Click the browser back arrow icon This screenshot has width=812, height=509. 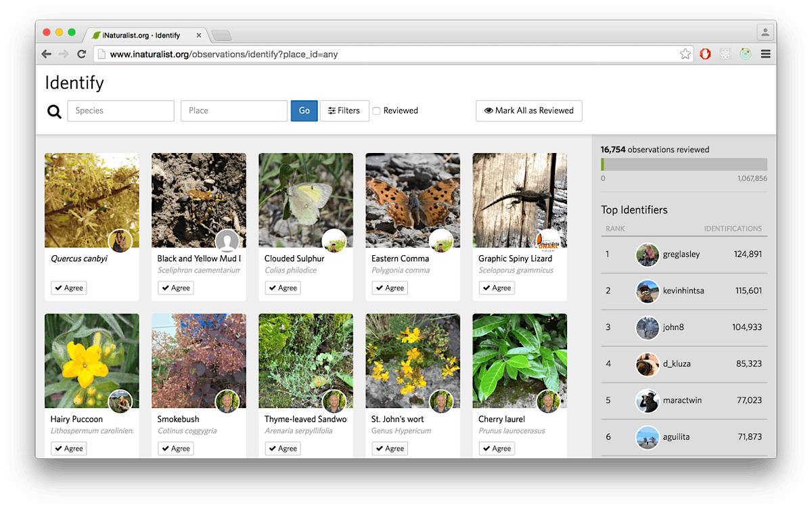[x=46, y=53]
